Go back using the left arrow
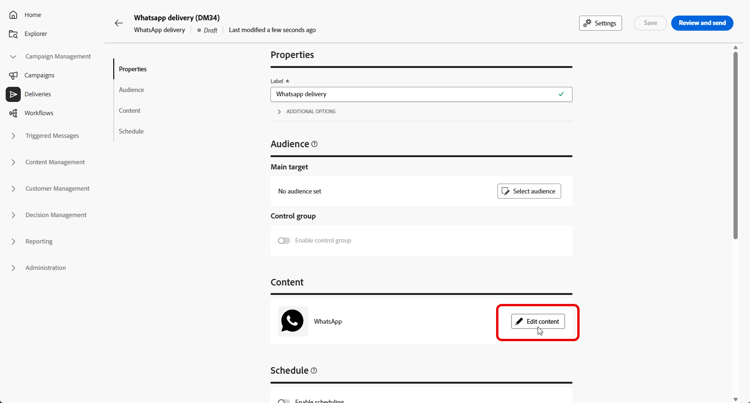The image size is (750, 403). point(119,23)
